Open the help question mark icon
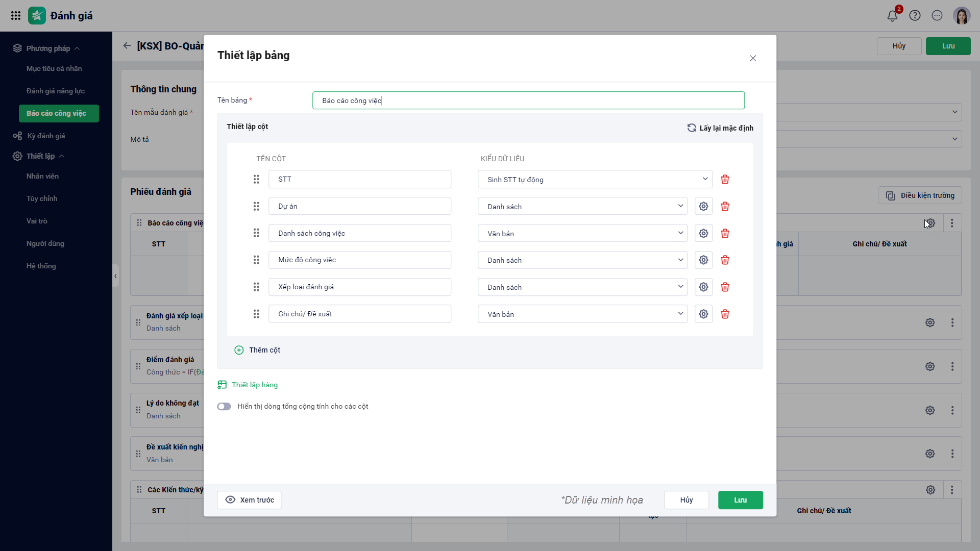This screenshot has width=980, height=551. tap(915, 16)
